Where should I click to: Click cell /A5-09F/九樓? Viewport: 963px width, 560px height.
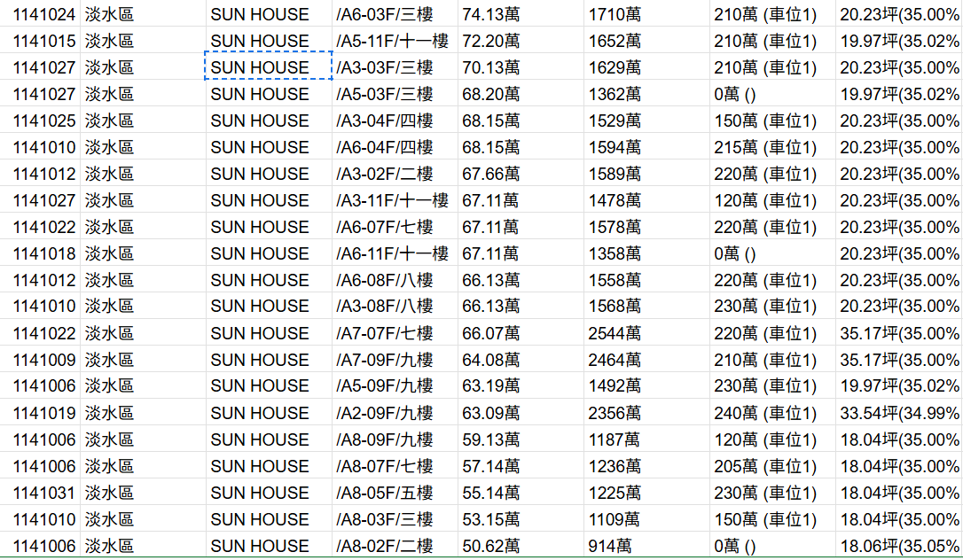[x=395, y=385]
